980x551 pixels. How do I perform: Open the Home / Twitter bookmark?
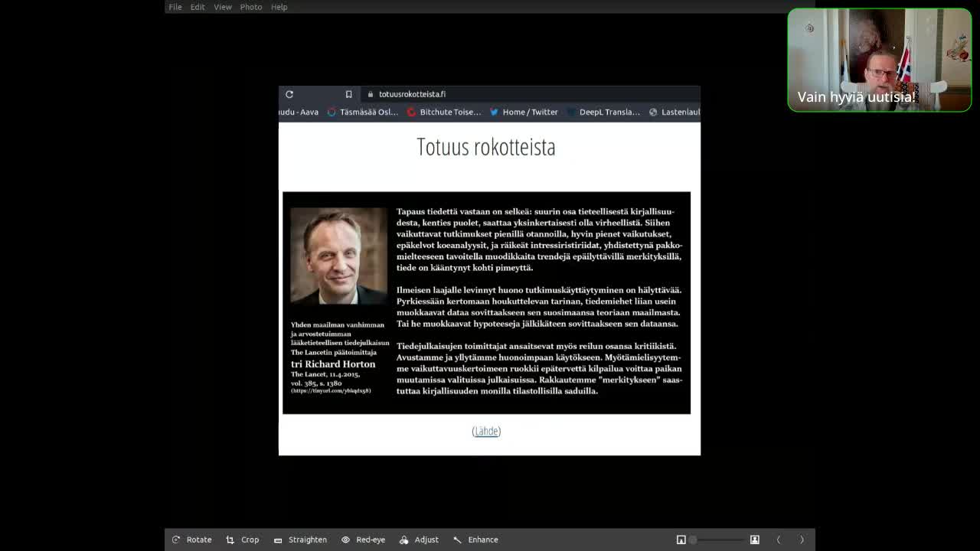point(524,112)
